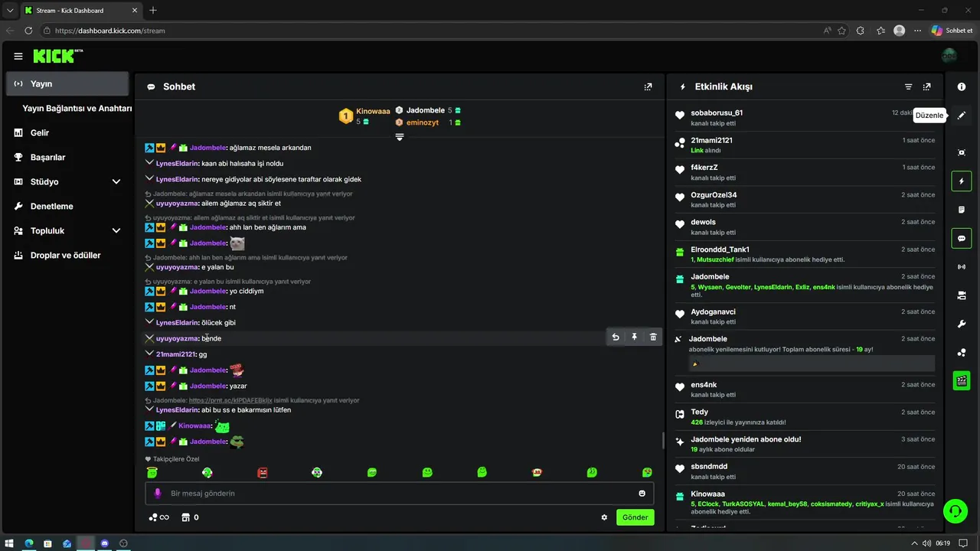Screen dimensions: 980x551
Task: Delete the highlighted bende message
Action: (653, 337)
